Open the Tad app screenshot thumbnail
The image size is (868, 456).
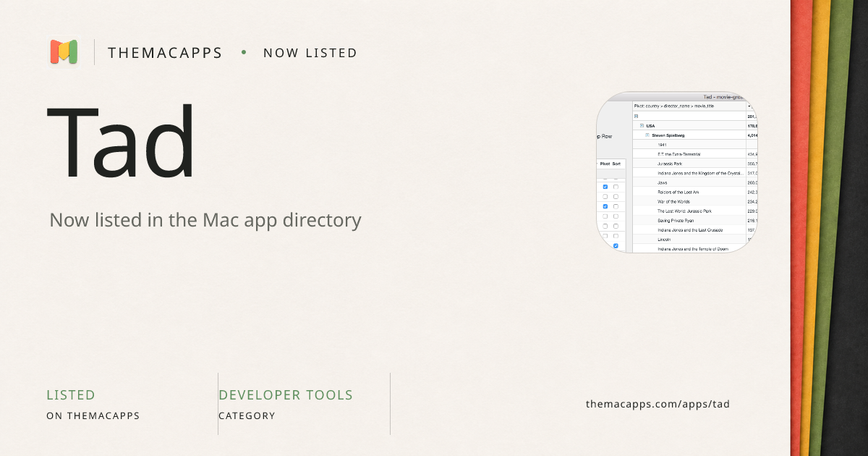(676, 172)
